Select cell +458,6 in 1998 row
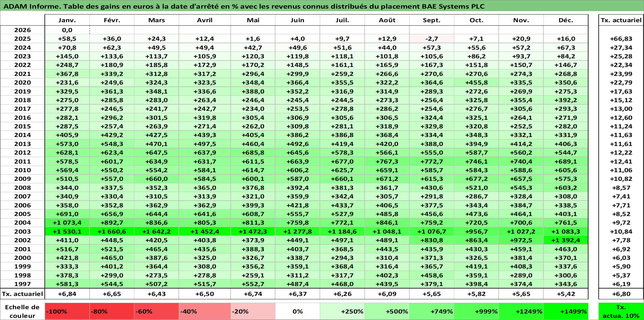Viewport: 644px width, 320px height. pyautogui.click(x=432, y=275)
